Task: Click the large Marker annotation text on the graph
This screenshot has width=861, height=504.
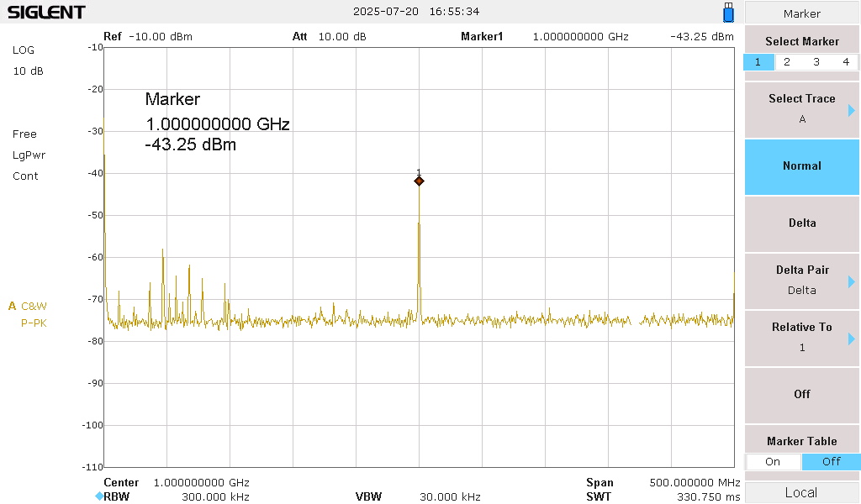Action: click(x=172, y=99)
